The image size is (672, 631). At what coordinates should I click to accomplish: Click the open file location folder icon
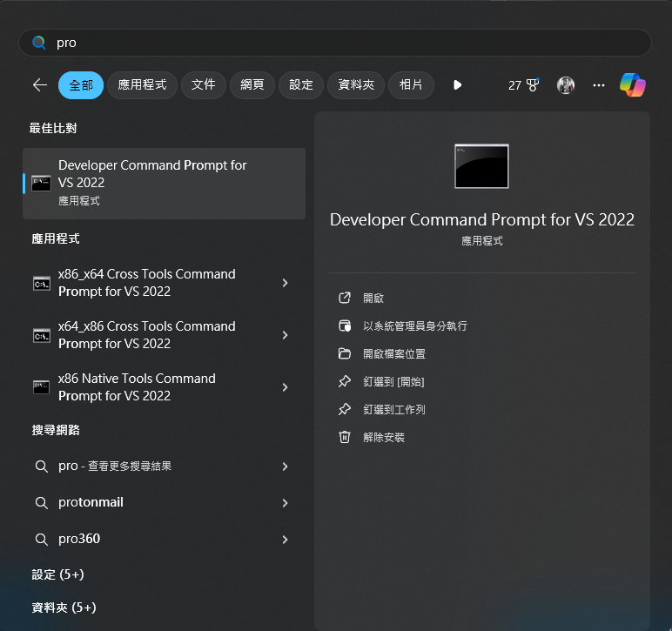tap(345, 353)
